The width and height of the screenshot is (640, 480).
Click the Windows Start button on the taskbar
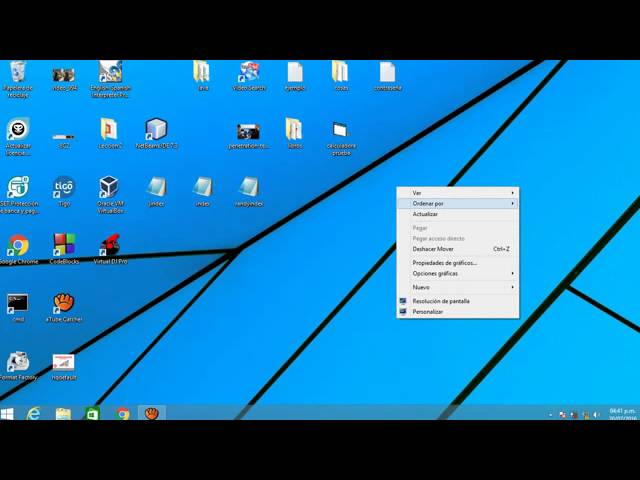(x=8, y=413)
